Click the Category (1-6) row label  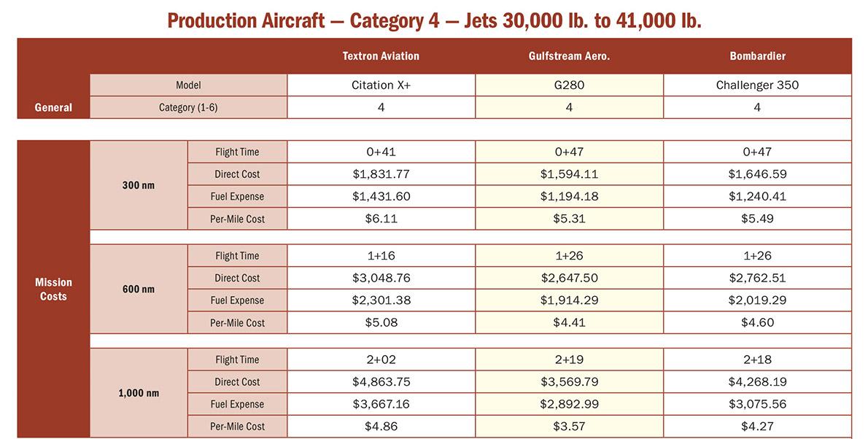[x=188, y=107]
